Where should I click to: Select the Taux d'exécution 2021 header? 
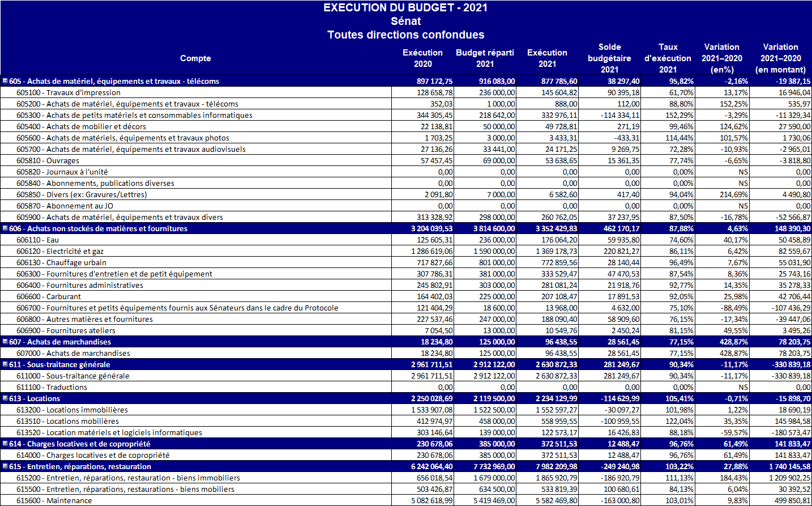(x=668, y=58)
